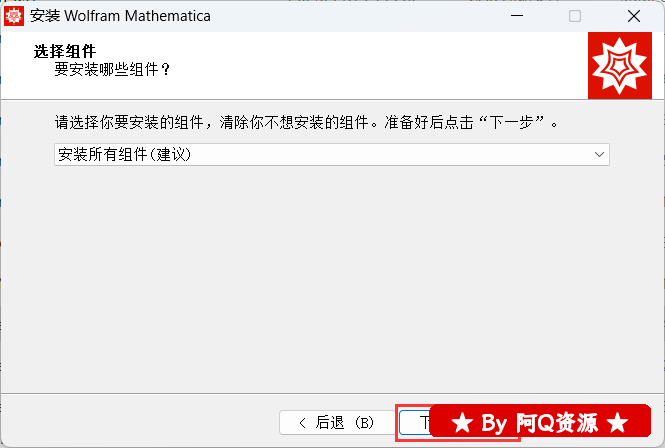This screenshot has width=665, height=448.
Task: Click the By 阿Q资源 watermark text
Action: [539, 423]
